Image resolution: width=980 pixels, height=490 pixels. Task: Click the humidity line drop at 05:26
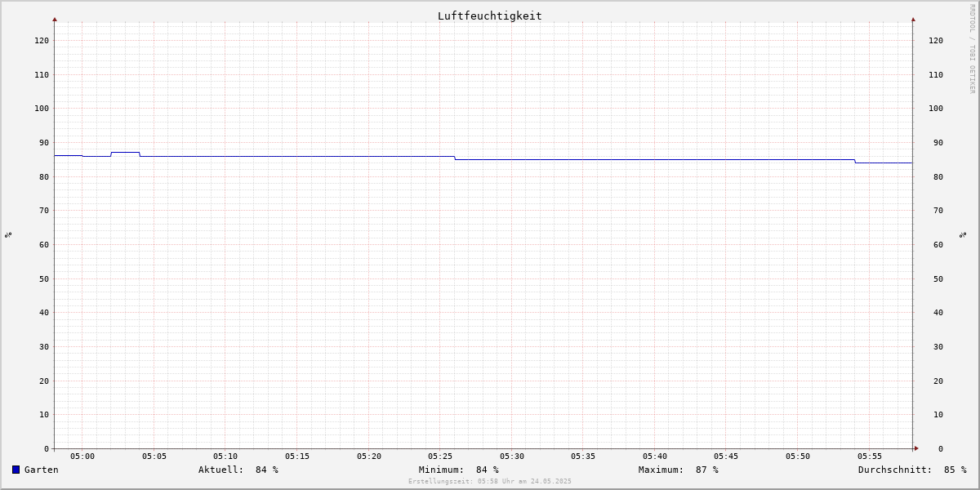455,158
